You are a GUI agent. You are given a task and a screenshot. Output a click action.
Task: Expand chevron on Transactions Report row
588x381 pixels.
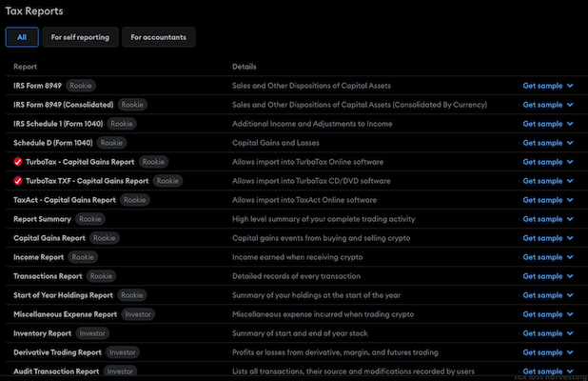point(570,276)
